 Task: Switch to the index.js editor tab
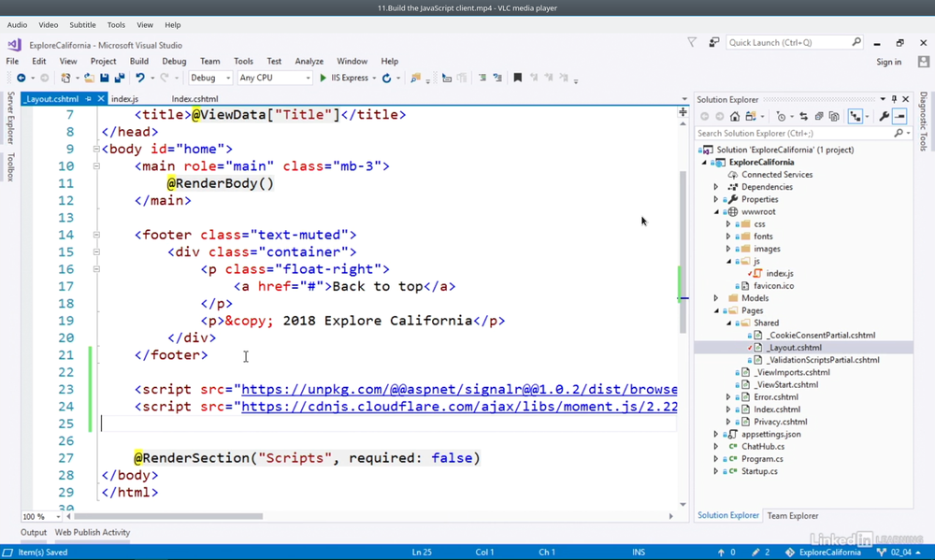point(124,99)
